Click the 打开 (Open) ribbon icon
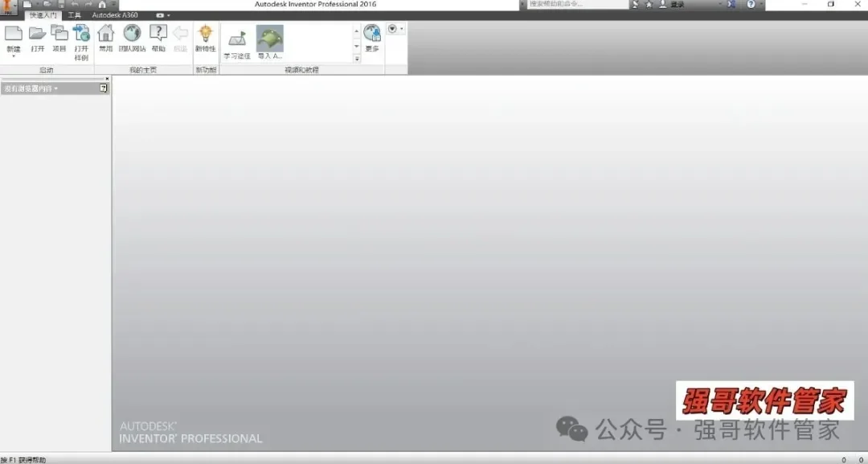 (x=38, y=33)
